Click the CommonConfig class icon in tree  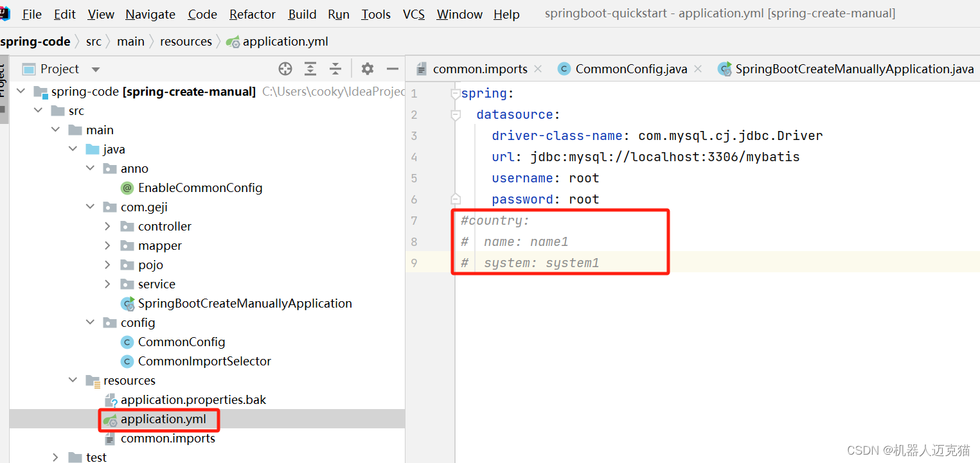(127, 342)
